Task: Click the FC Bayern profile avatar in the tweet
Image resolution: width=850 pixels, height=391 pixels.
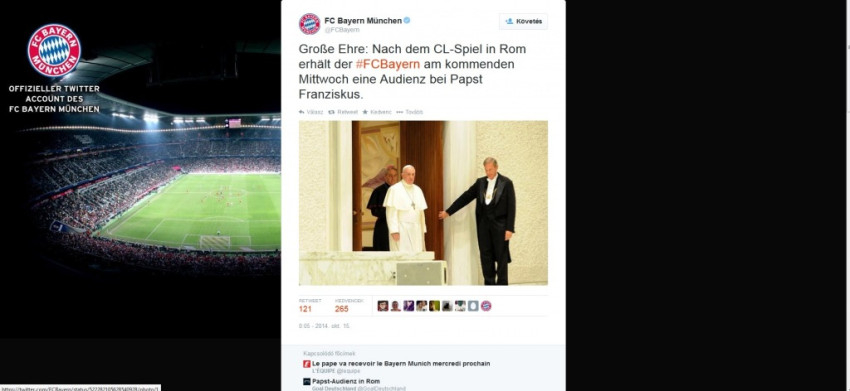Action: coord(310,24)
